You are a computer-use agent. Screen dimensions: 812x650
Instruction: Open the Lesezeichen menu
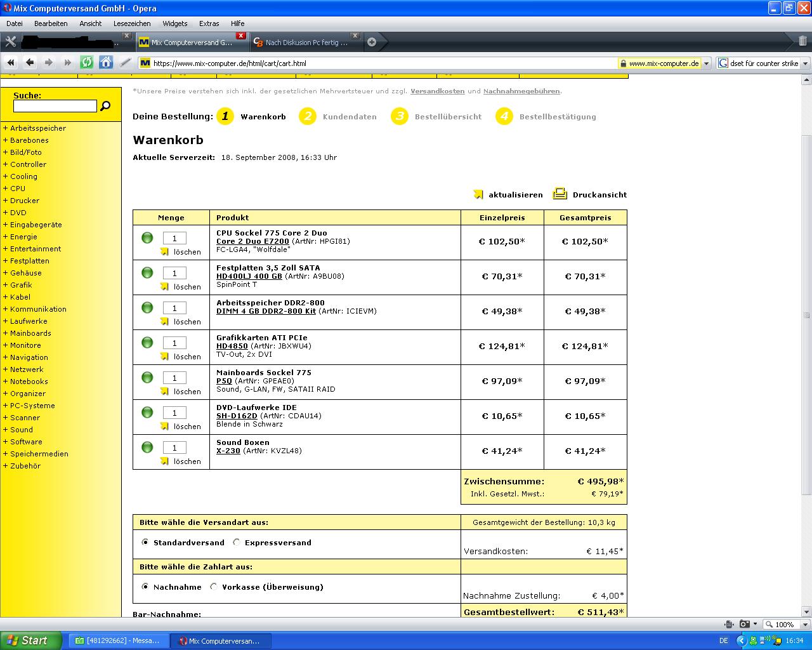pos(132,23)
